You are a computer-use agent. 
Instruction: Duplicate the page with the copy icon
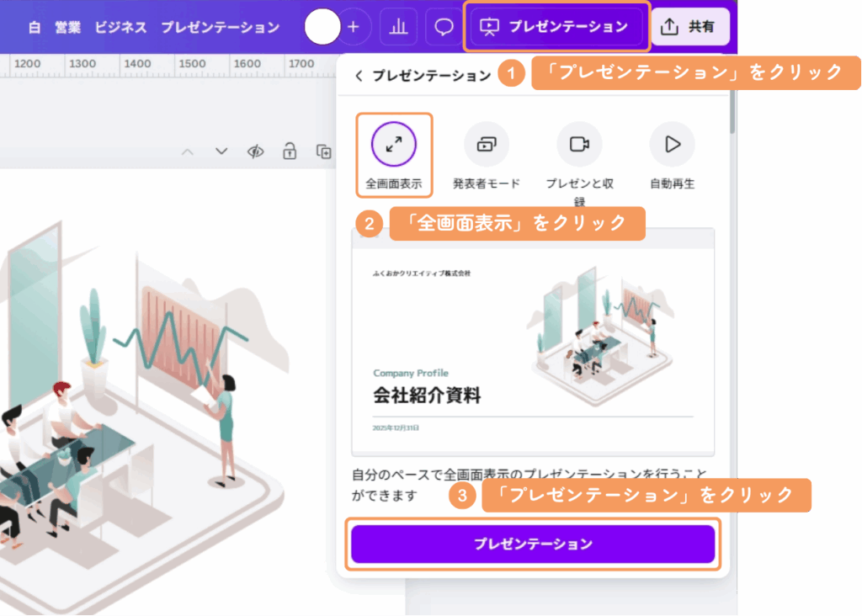pos(323,151)
